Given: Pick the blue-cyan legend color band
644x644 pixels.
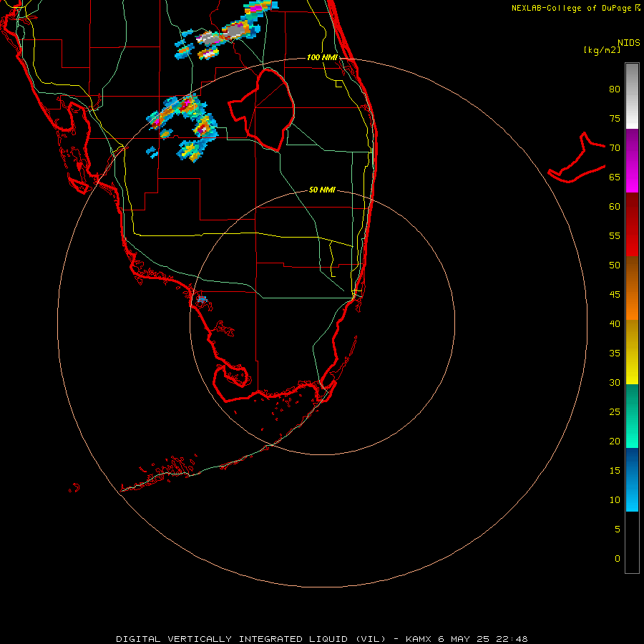Looking at the screenshot, I should 632,479.
